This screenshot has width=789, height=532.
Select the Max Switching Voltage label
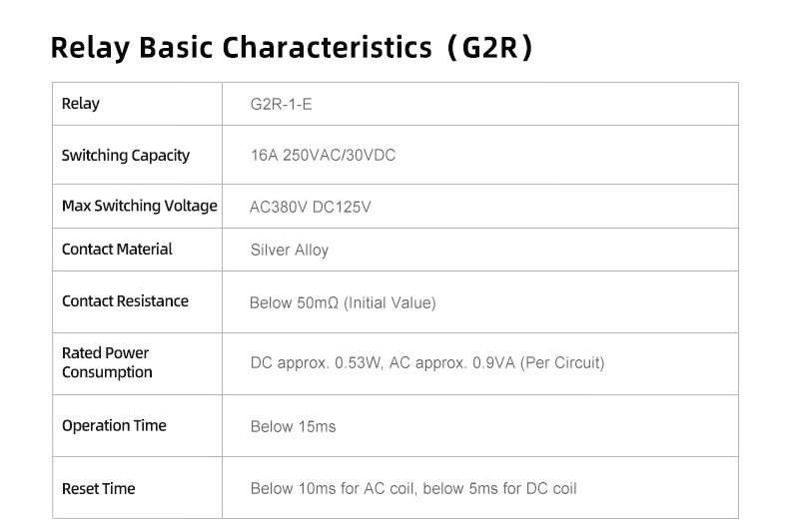tap(140, 206)
